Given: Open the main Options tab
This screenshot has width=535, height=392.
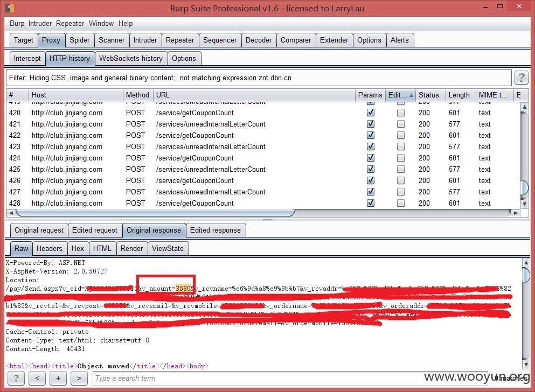Looking at the screenshot, I should (369, 40).
